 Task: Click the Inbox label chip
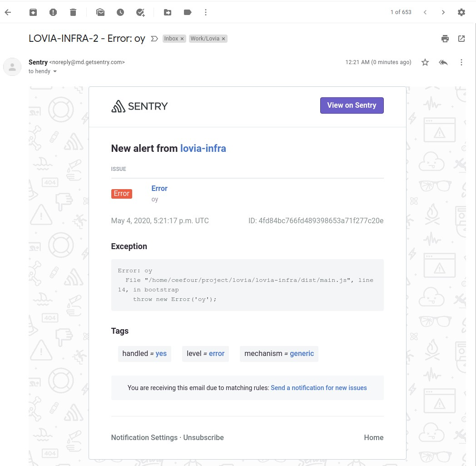coord(171,39)
